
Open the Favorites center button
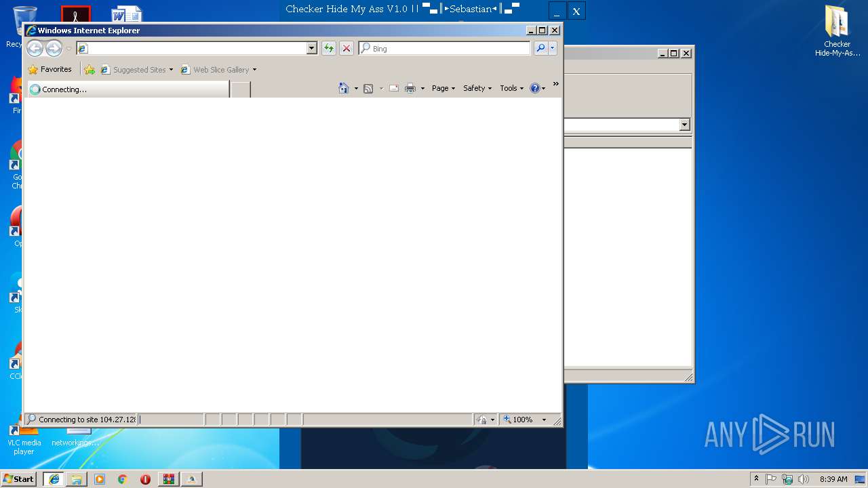(50, 69)
